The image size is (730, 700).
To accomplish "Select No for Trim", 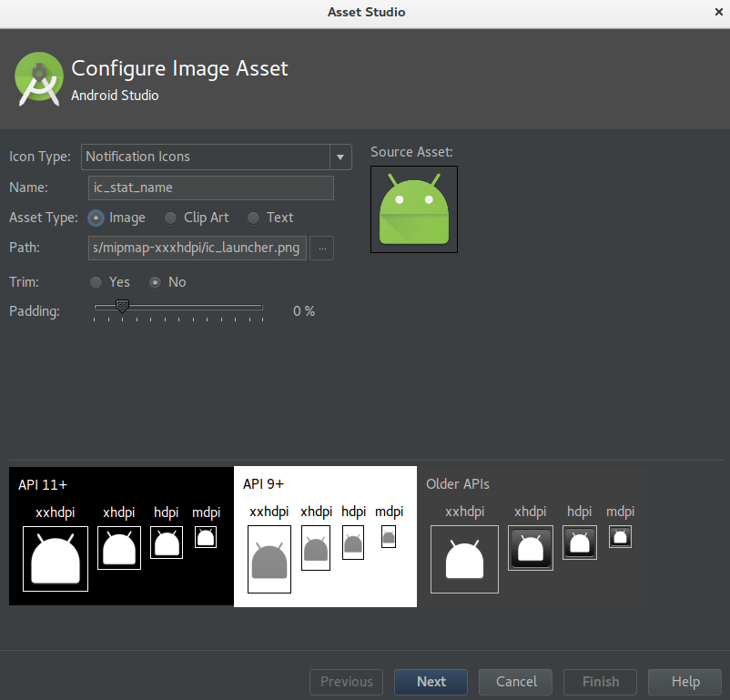I will point(155,283).
